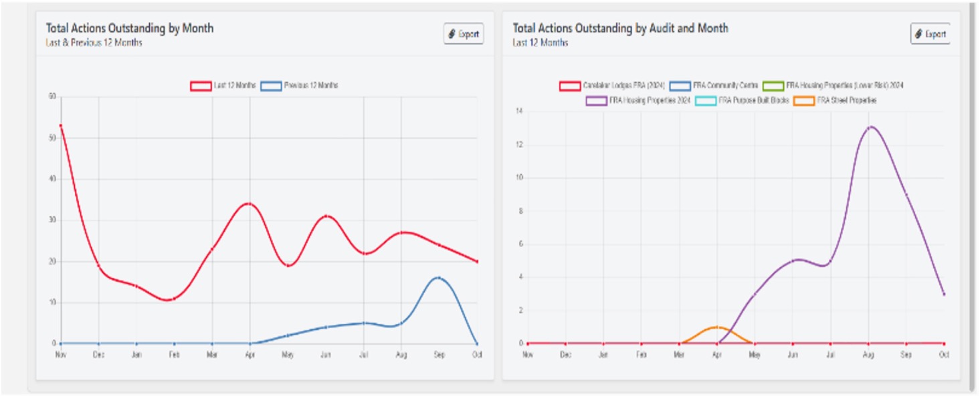Select the red October point on the left chart
This screenshot has height=397, width=980.
[x=477, y=261]
